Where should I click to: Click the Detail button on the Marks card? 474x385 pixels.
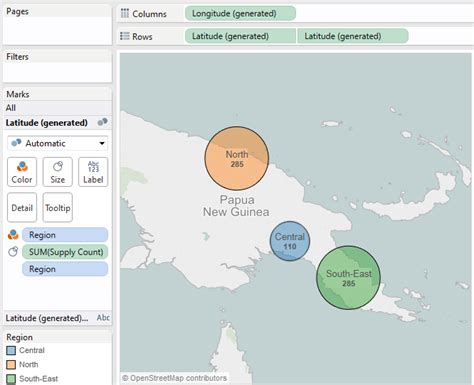[22, 207]
